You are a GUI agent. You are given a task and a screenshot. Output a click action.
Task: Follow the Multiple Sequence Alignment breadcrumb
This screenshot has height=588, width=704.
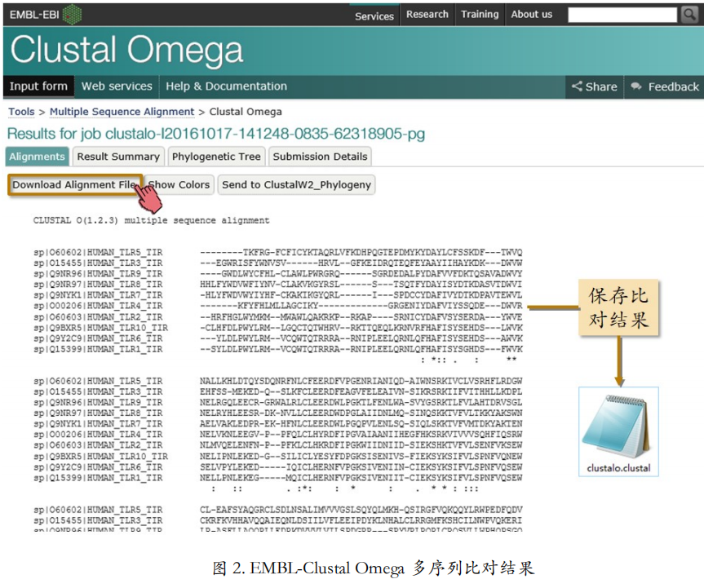(122, 112)
